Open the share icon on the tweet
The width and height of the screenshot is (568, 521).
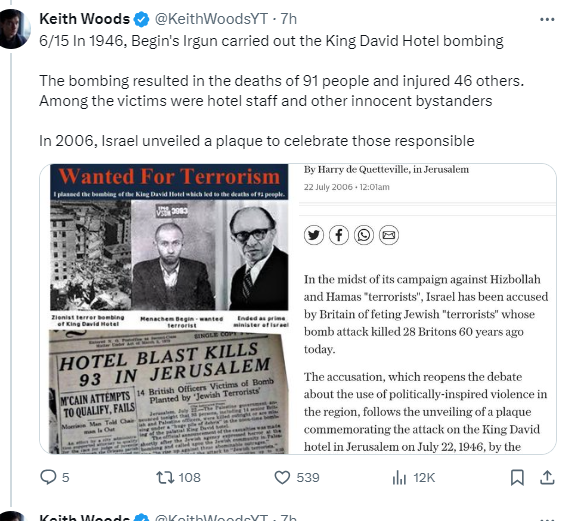547,478
